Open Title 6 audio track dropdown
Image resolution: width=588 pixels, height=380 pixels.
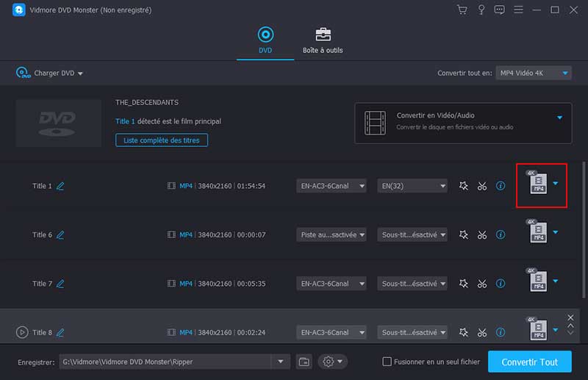click(331, 234)
